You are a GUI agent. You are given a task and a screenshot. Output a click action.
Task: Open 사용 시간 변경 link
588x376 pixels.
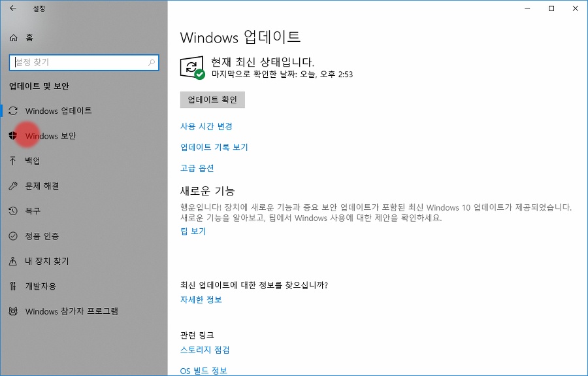pos(206,126)
